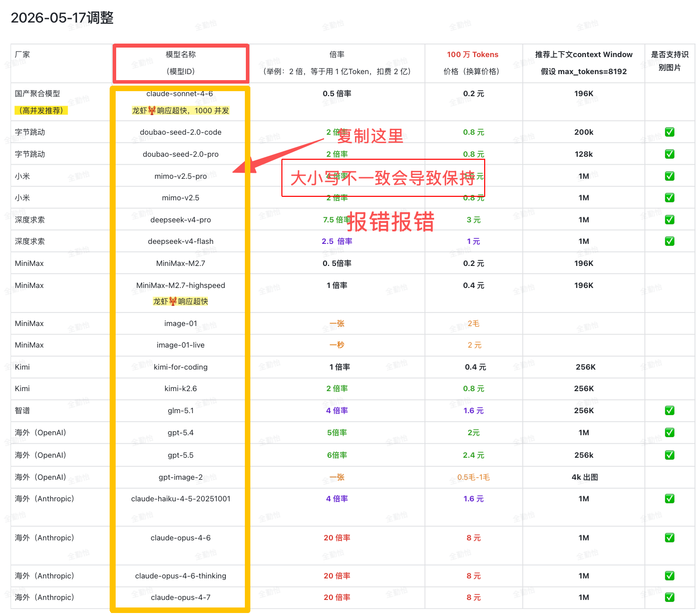This screenshot has width=700, height=616.
Task: Select model ID claude-opus-4-7
Action: click(x=181, y=597)
